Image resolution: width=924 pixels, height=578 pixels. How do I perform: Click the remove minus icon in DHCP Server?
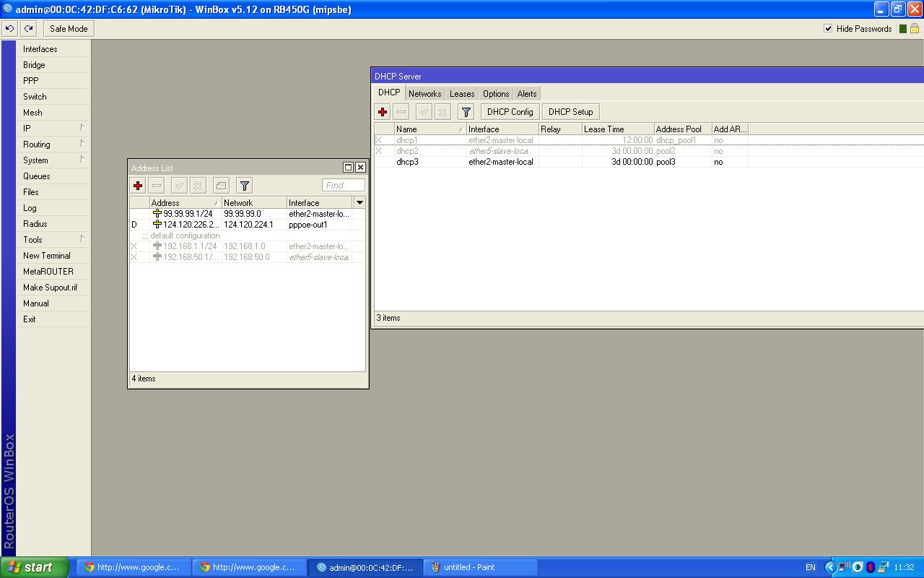pyautogui.click(x=401, y=112)
